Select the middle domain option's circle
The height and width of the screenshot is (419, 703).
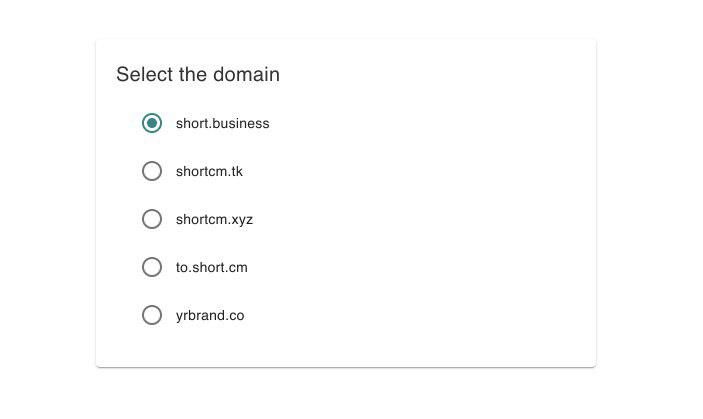152,219
